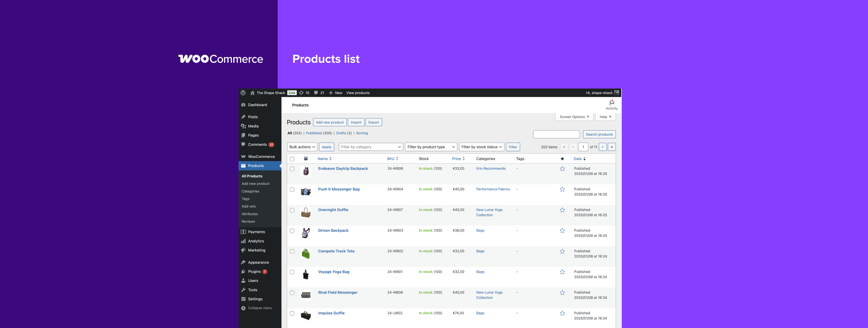Toggle featured star for Voyage Yoga Bag
This screenshot has width=868, height=328.
point(562,272)
